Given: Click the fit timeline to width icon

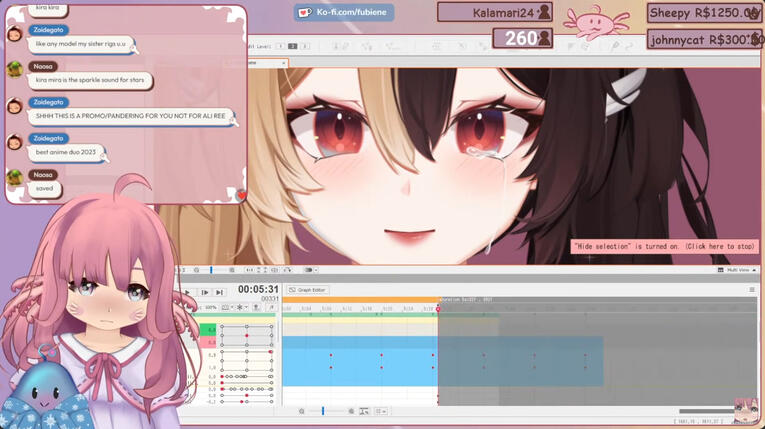Looking at the screenshot, I should (364, 411).
